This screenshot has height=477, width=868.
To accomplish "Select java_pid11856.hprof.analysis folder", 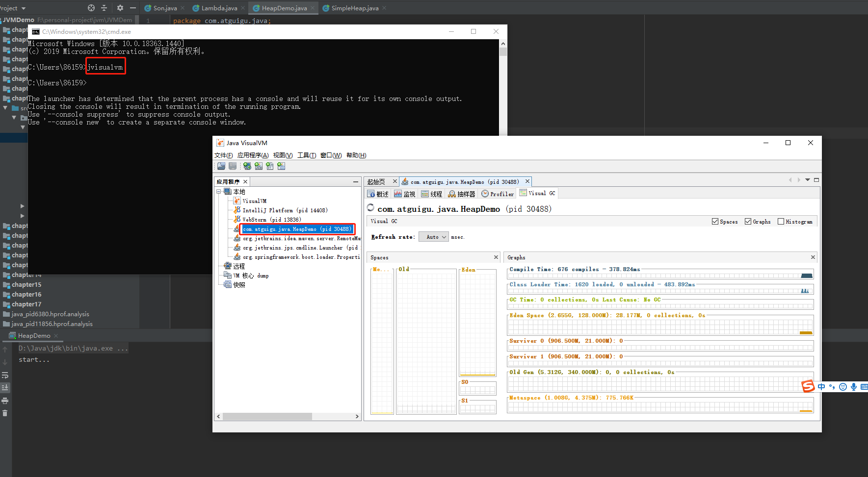I will point(48,324).
